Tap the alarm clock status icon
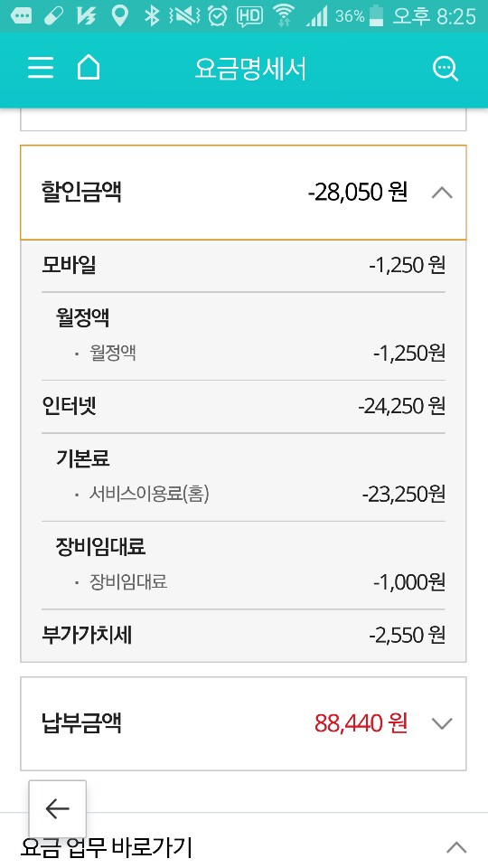 (218, 16)
